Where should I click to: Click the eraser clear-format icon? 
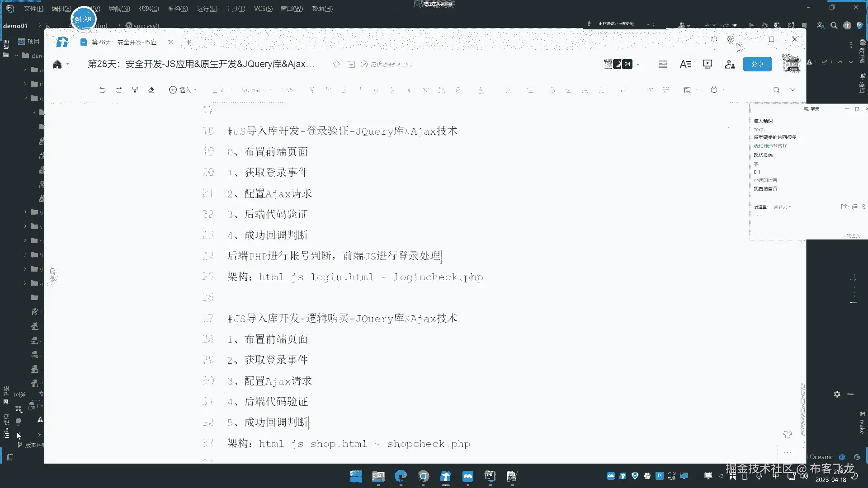click(x=151, y=90)
